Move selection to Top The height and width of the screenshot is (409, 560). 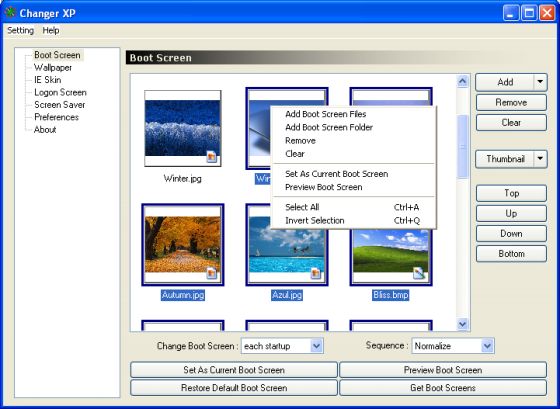[x=511, y=193]
